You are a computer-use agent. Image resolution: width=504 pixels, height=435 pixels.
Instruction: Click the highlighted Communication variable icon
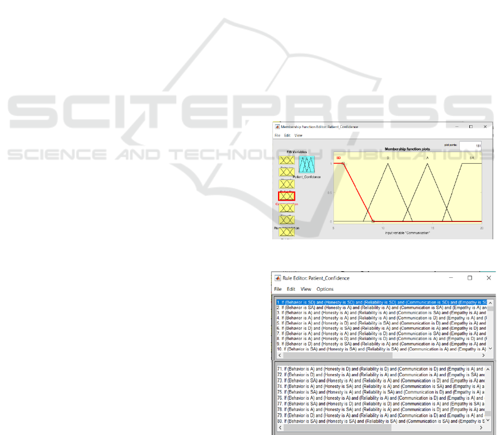coord(286,196)
